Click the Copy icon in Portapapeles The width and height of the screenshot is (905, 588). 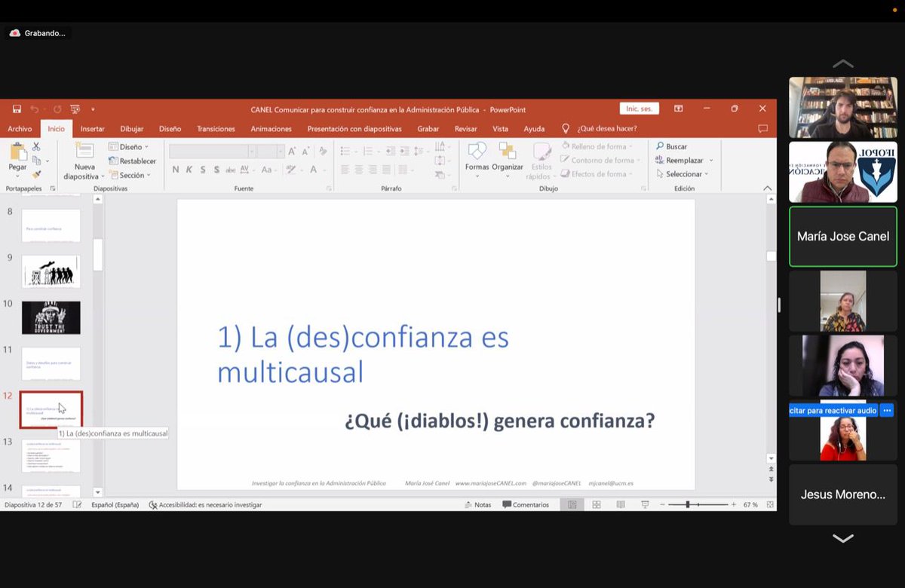click(36, 161)
